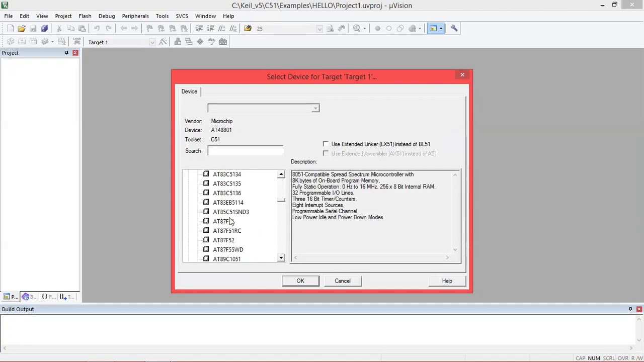
Task: Switch to Templates tab in Project panel
Action: 67,297
